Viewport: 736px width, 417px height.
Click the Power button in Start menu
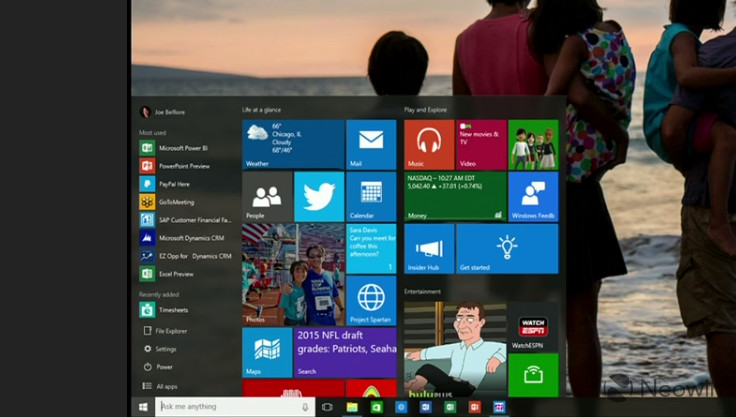pos(158,367)
